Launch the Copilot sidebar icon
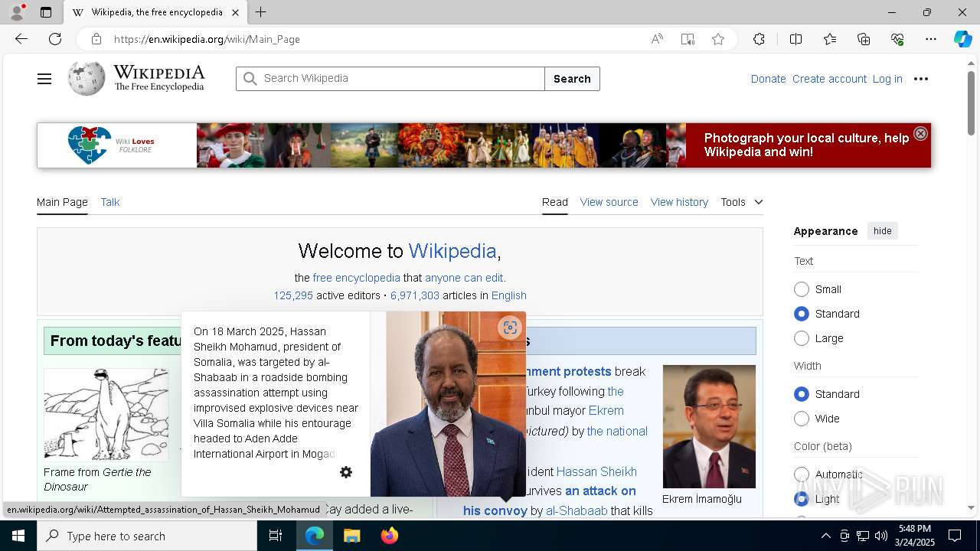The width and height of the screenshot is (980, 551). pyautogui.click(x=963, y=39)
